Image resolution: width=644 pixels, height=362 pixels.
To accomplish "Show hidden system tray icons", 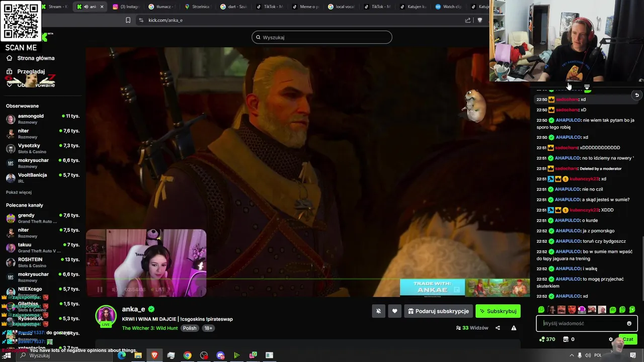I will [x=572, y=355].
